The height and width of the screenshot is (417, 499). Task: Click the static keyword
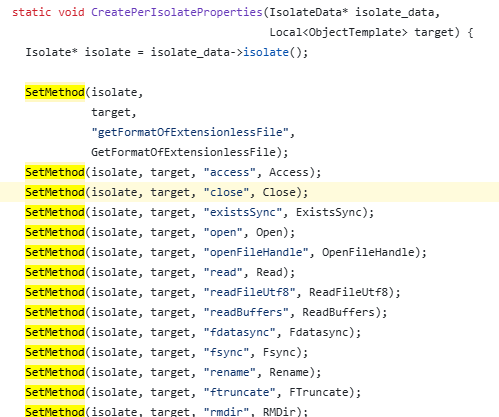click(x=32, y=12)
